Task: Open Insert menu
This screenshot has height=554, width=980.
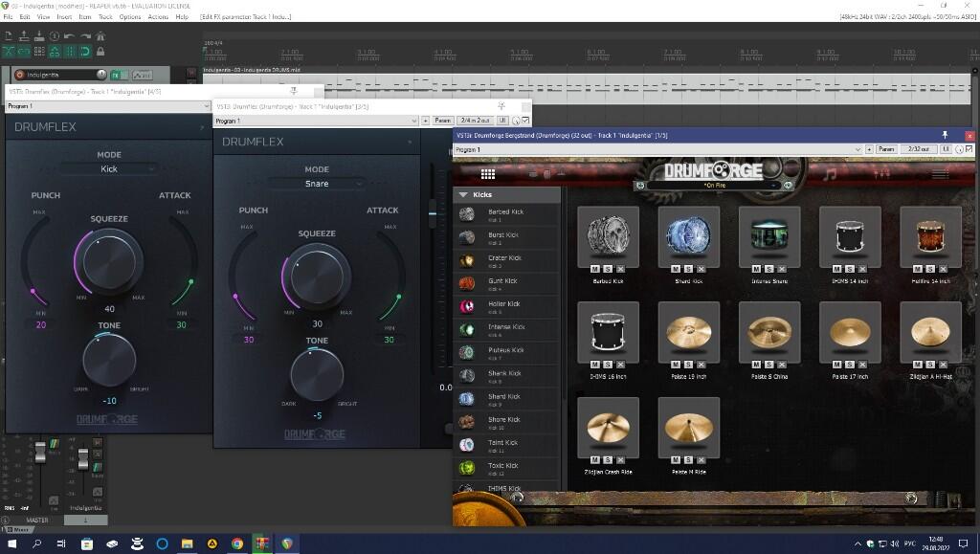Action: point(64,17)
